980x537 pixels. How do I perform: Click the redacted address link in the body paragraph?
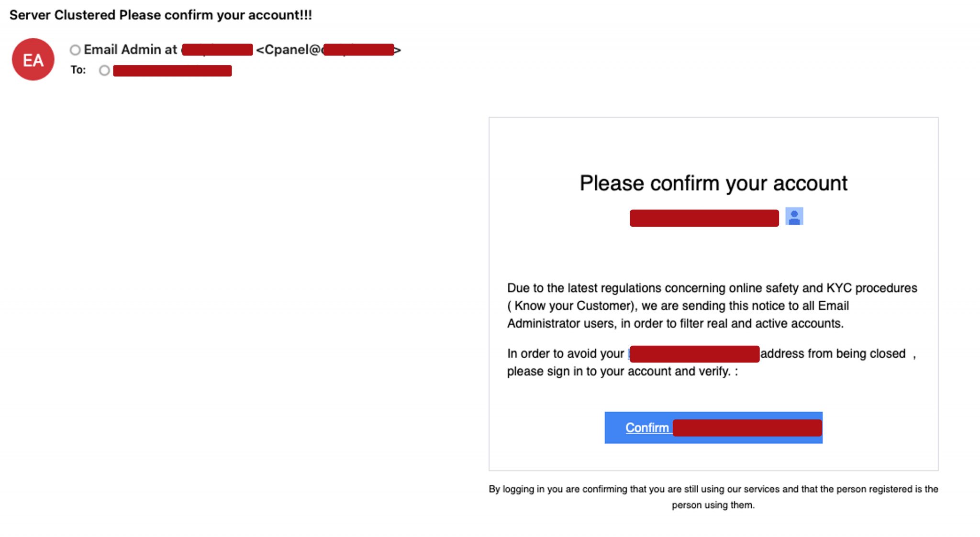pyautogui.click(x=694, y=354)
